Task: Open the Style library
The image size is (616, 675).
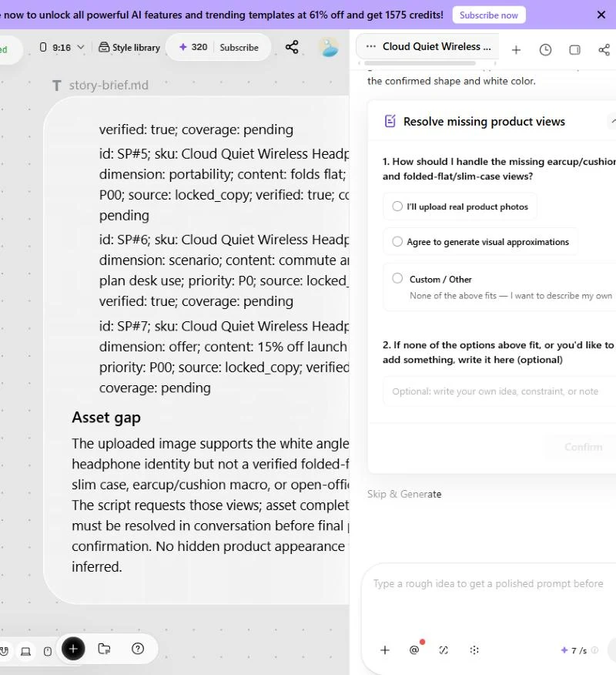Action: (129, 47)
